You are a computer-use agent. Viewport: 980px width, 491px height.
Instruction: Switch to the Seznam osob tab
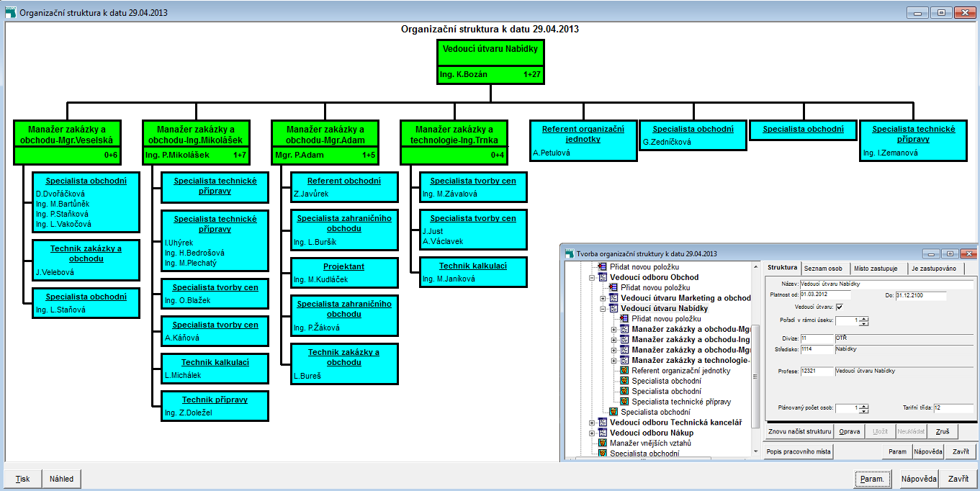pyautogui.click(x=823, y=268)
